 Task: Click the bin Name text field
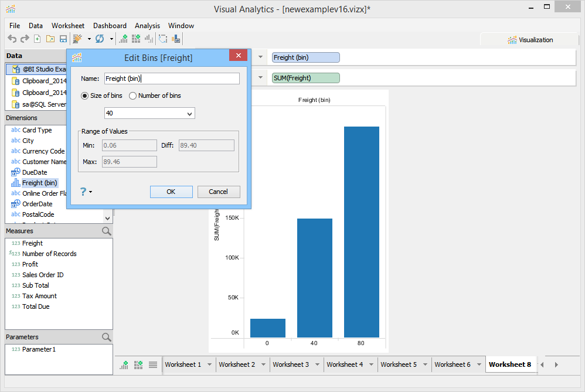click(172, 79)
